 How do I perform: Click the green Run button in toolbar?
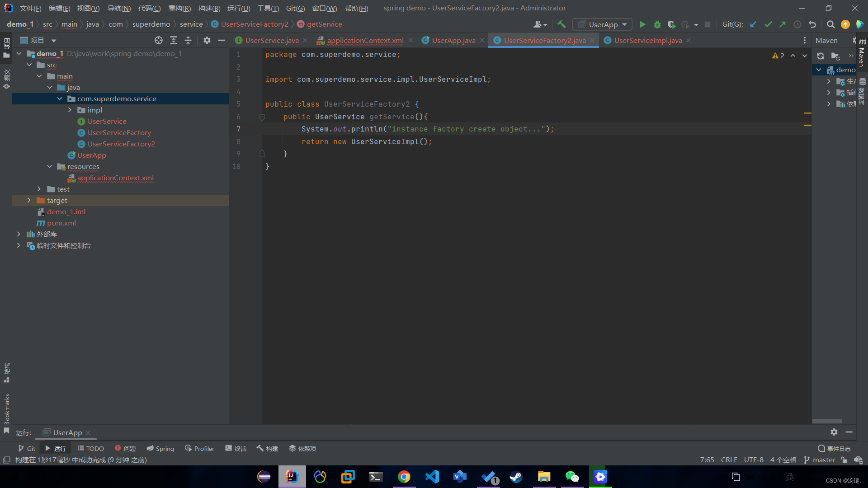[x=642, y=24]
